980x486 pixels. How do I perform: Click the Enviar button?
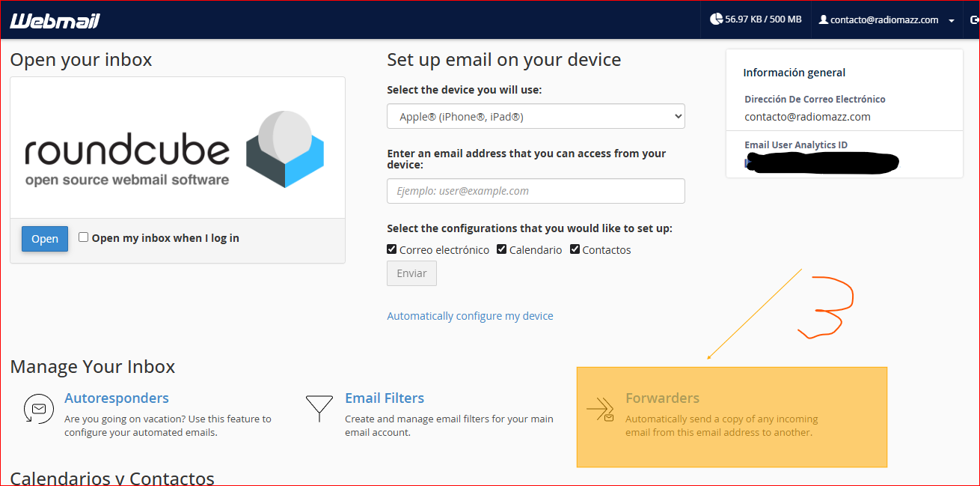point(411,273)
